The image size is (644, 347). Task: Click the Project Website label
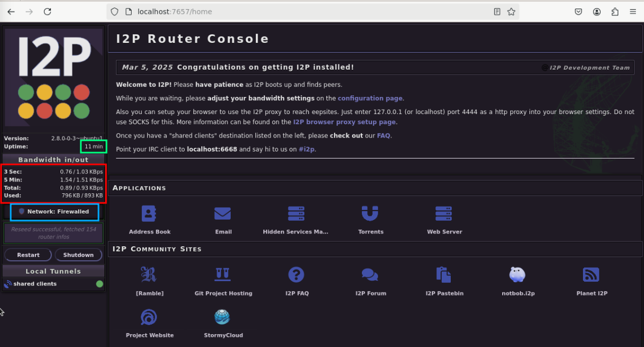click(x=149, y=335)
